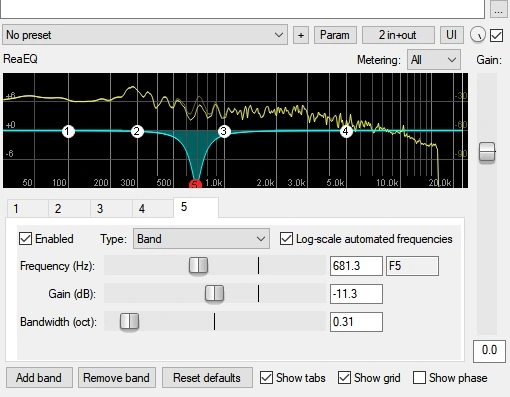Expand the Metering All dropdown
Viewport: 510px width, 397px height.
(x=434, y=60)
